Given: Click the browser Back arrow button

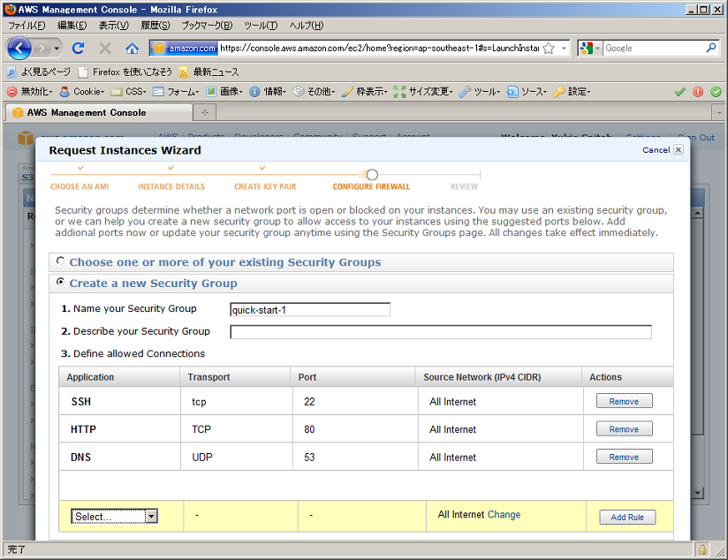Looking at the screenshot, I should coord(19,49).
